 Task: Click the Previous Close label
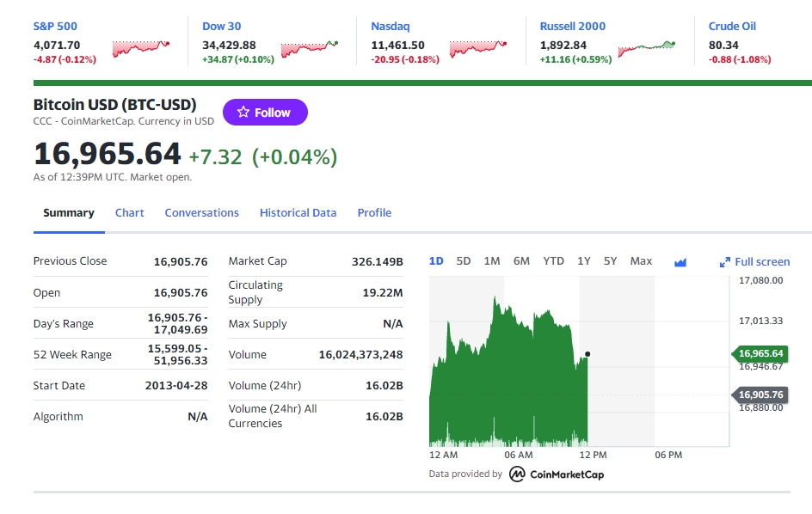point(70,261)
